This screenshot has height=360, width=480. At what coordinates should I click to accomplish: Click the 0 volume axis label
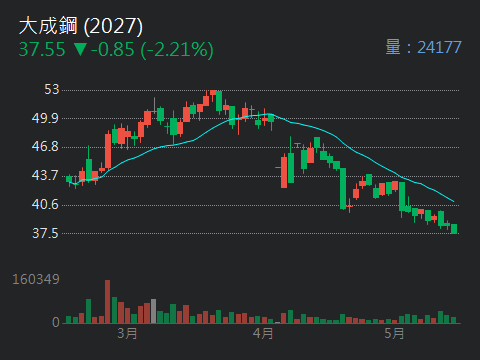point(56,322)
